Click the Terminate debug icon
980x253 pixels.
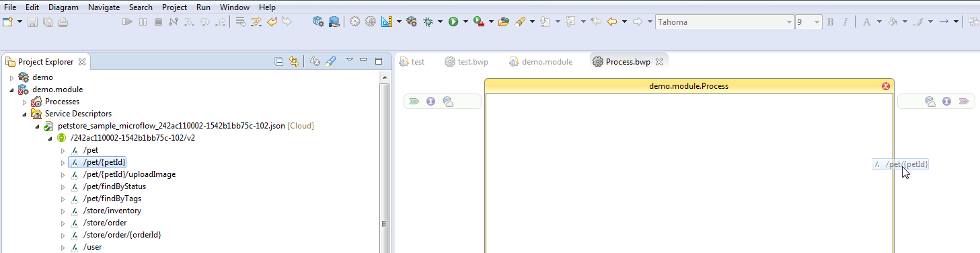coord(158,22)
